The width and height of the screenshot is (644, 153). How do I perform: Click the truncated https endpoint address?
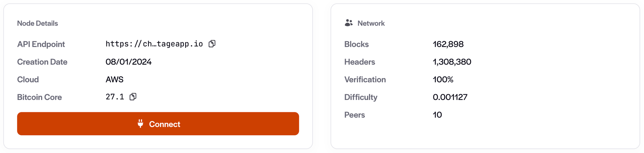(154, 44)
